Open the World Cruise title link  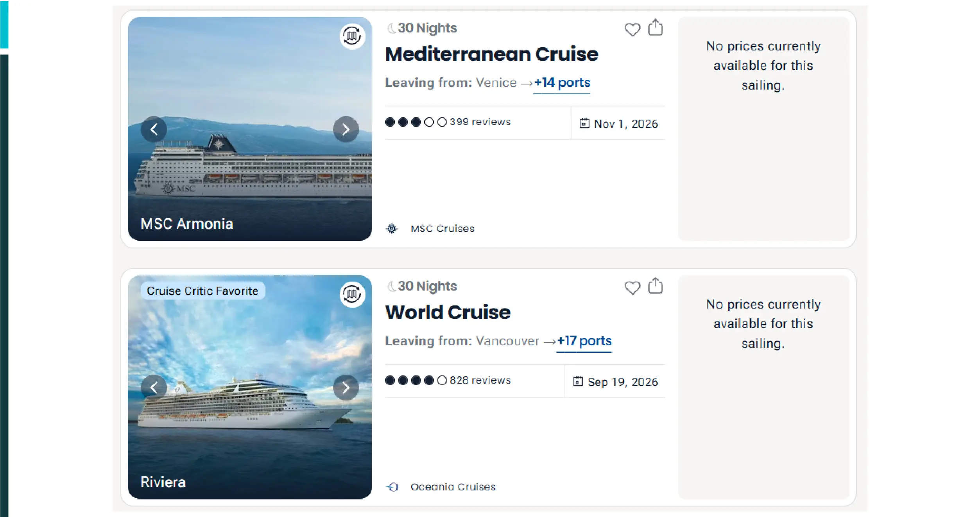[448, 312]
